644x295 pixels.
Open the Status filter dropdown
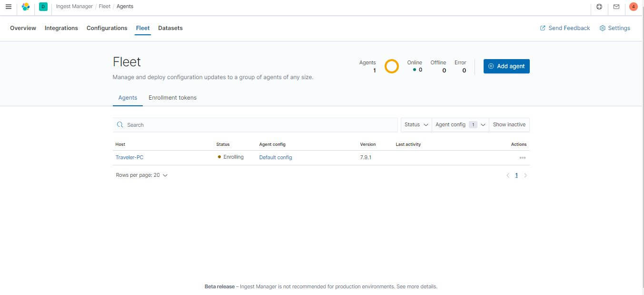click(415, 124)
